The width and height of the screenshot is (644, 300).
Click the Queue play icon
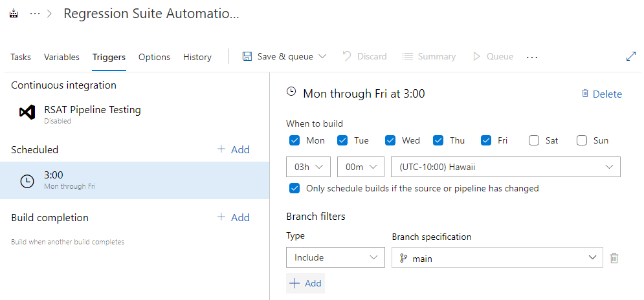click(x=476, y=56)
